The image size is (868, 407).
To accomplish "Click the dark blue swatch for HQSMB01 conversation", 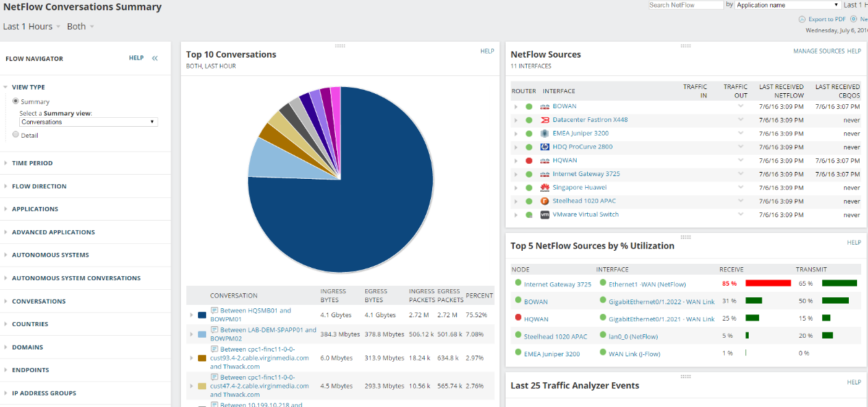I will [x=202, y=315].
